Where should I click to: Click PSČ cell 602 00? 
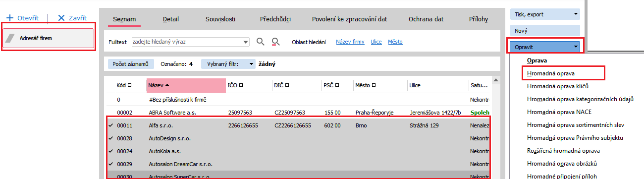tap(332, 125)
